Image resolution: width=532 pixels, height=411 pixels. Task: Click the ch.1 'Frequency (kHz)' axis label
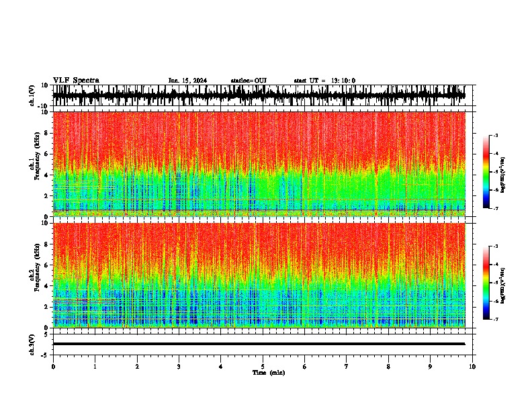37,156
